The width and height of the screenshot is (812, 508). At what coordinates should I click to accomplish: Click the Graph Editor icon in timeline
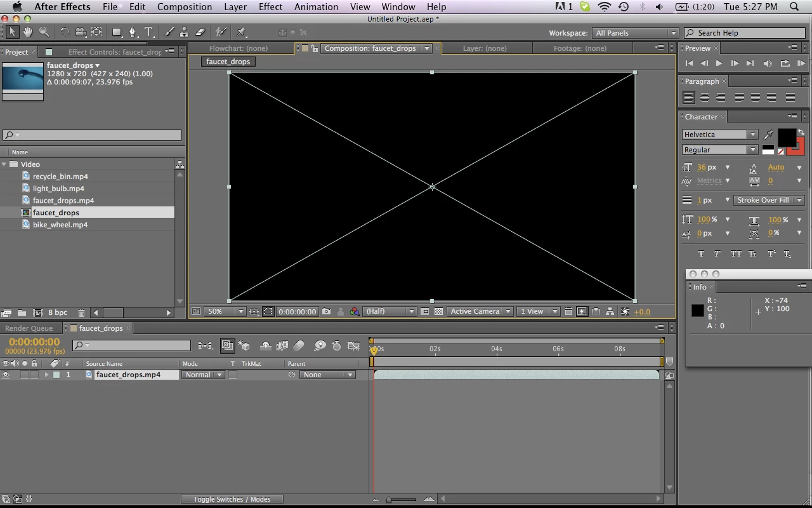coord(354,346)
